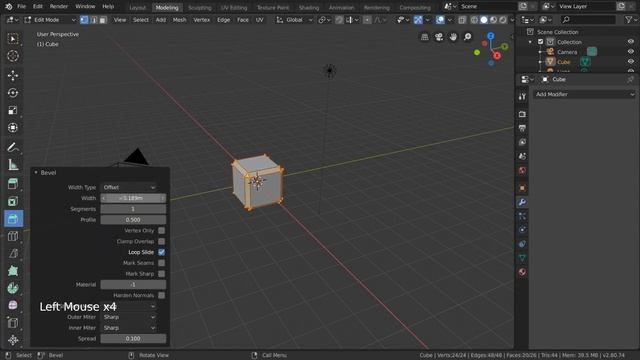Viewport: 640px width, 360px height.
Task: Open the Render menu
Action: (59, 7)
